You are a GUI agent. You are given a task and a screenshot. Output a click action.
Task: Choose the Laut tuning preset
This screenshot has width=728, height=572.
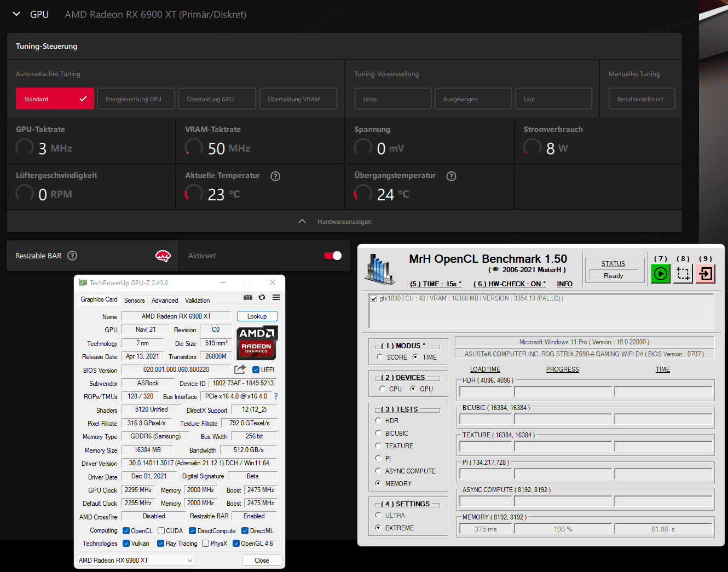pos(553,99)
